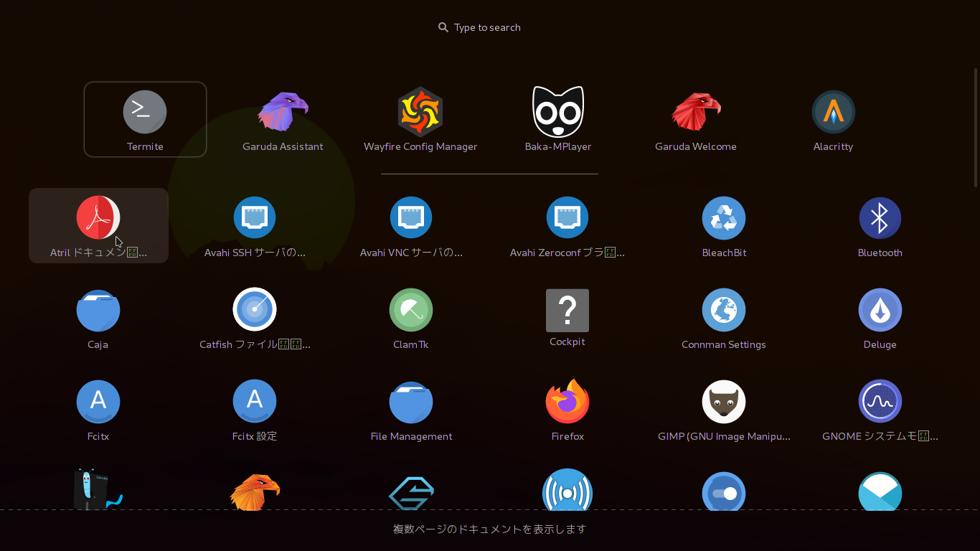Click the unlabeled blue broadcast-signal app icon
This screenshot has width=980, height=551.
coord(567,490)
